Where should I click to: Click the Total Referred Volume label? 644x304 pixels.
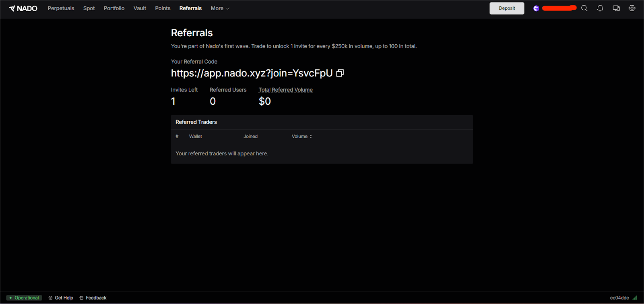pos(285,90)
